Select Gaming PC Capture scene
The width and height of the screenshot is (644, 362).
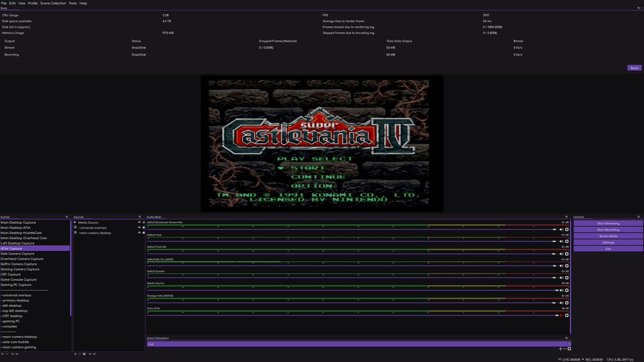[35, 285]
